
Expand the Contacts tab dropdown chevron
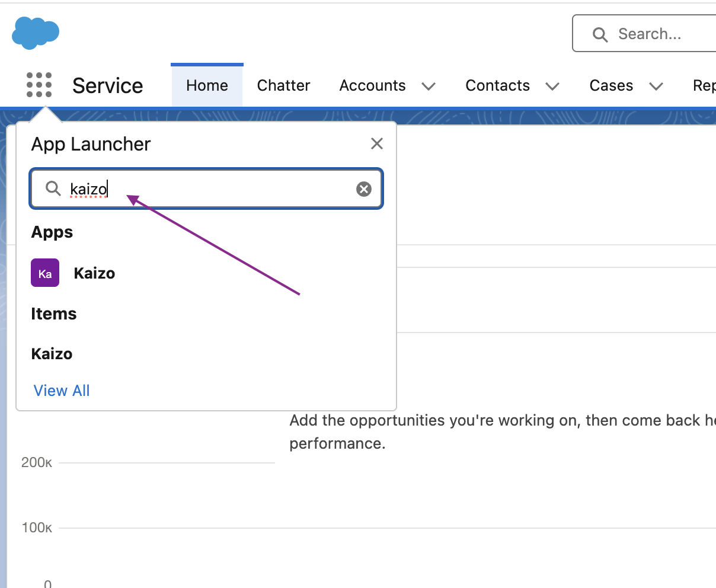click(552, 87)
